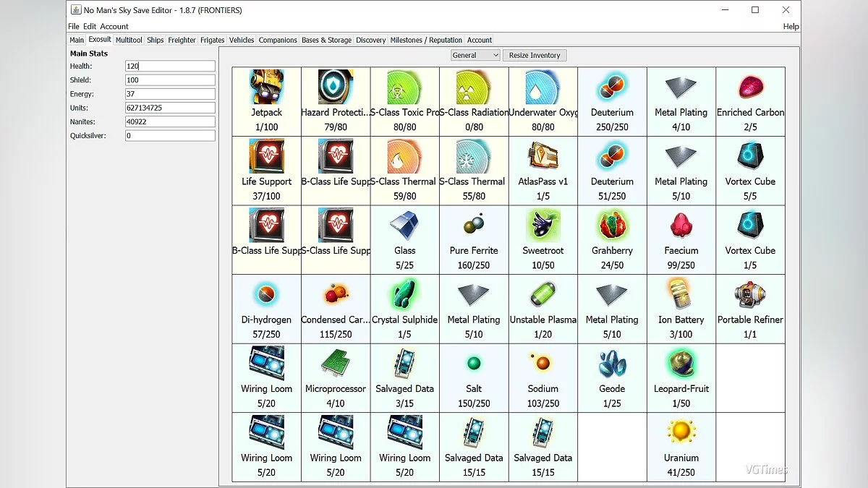Switch to the Bases & Storage tab
The width and height of the screenshot is (868, 488).
pyautogui.click(x=327, y=40)
